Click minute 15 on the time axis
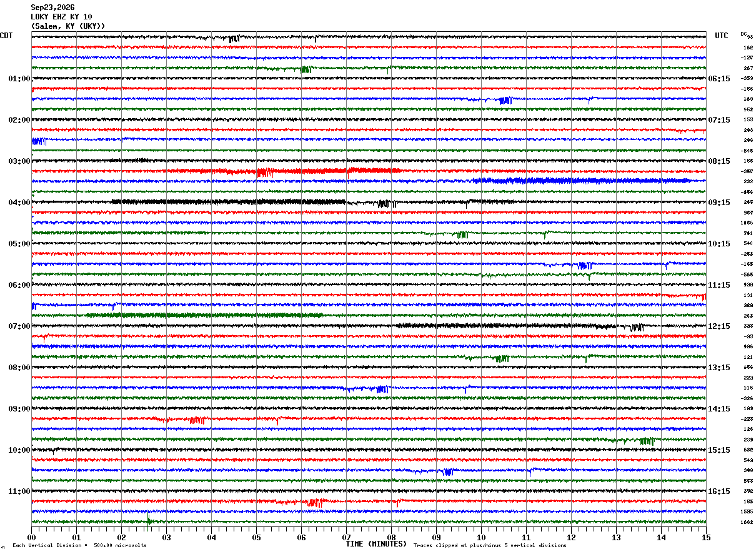The image size is (756, 554). pos(706,537)
